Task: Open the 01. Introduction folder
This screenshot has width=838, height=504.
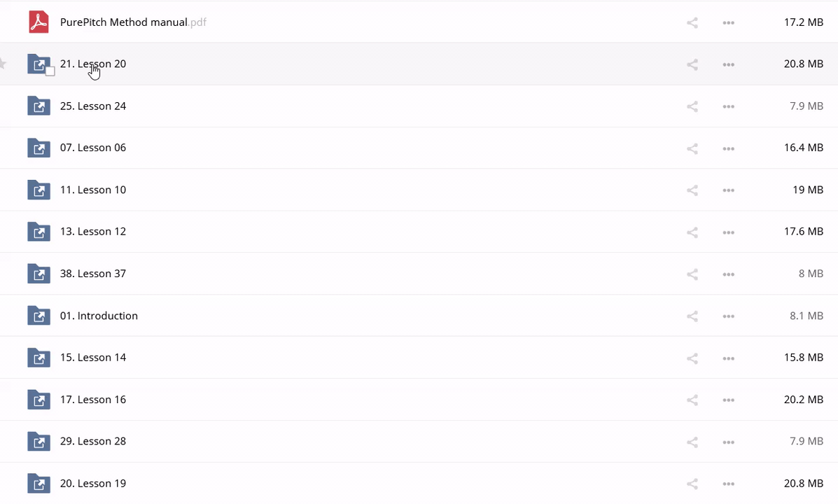Action: 99,316
